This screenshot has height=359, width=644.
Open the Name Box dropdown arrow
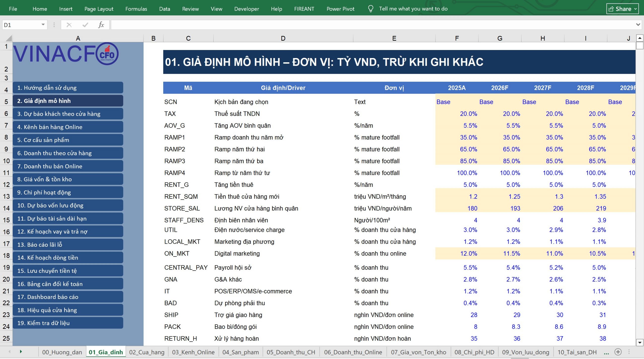point(43,25)
